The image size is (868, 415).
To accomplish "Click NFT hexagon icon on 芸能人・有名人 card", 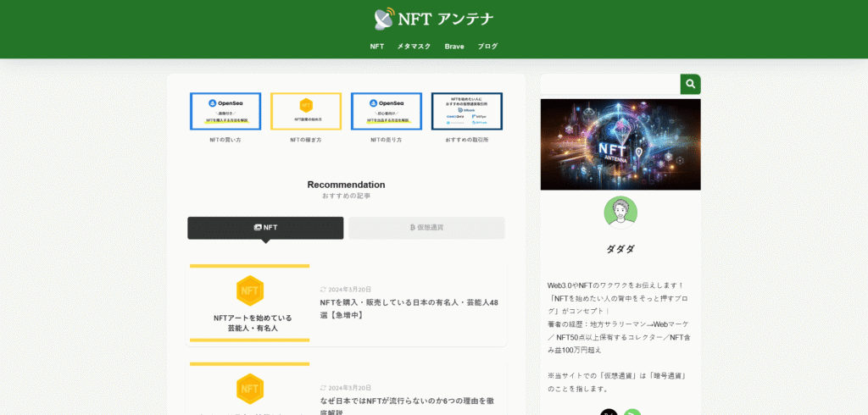I will [x=250, y=290].
